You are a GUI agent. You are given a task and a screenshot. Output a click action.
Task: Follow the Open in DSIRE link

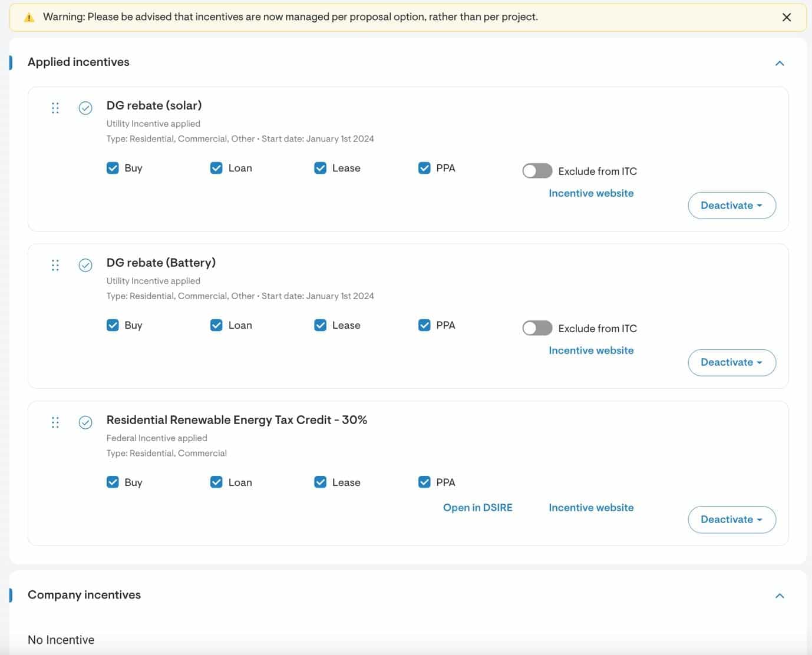click(477, 508)
